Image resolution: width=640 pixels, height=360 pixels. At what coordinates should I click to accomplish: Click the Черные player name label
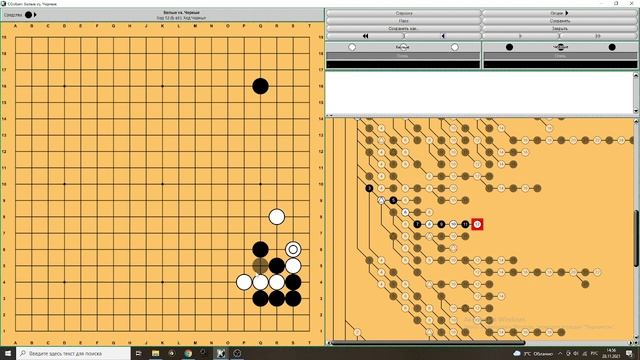coord(560,47)
